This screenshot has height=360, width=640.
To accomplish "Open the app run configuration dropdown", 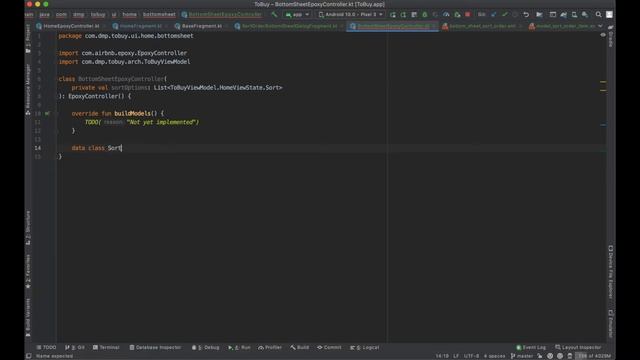I will (297, 15).
